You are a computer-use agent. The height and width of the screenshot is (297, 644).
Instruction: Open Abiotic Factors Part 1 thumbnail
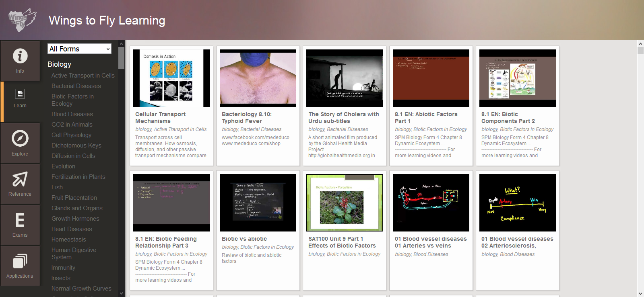(431, 78)
